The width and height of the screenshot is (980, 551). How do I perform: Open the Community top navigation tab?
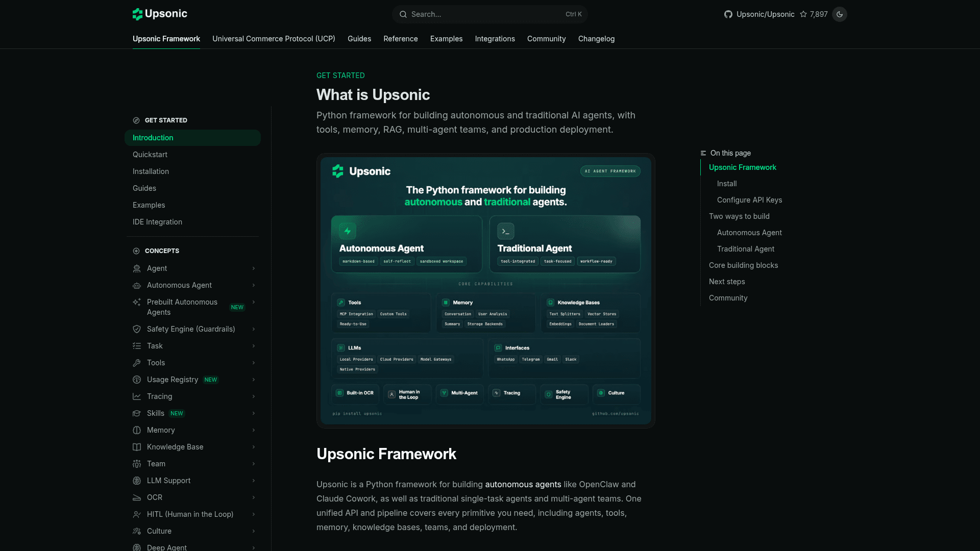pos(547,39)
